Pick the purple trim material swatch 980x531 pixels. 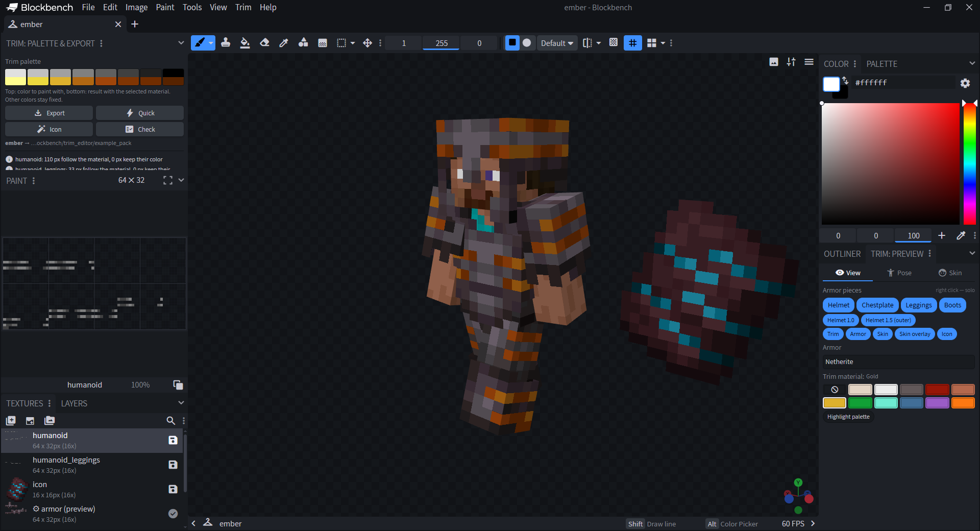937,403
